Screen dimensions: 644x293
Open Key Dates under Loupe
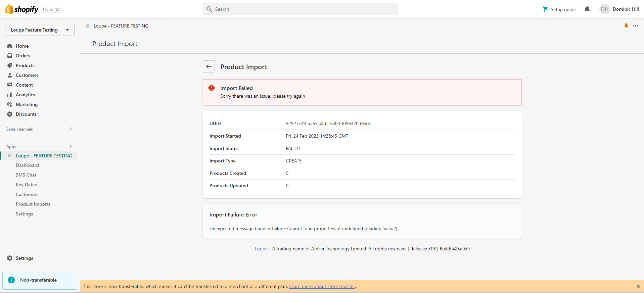point(26,185)
